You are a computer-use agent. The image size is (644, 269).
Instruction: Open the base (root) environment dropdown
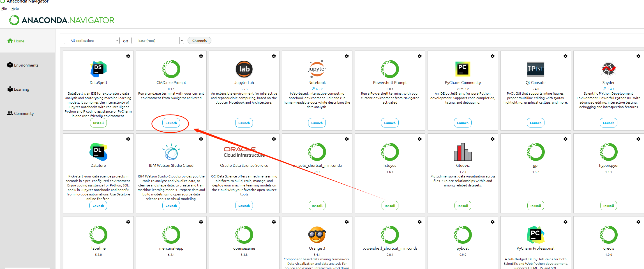pyautogui.click(x=158, y=41)
